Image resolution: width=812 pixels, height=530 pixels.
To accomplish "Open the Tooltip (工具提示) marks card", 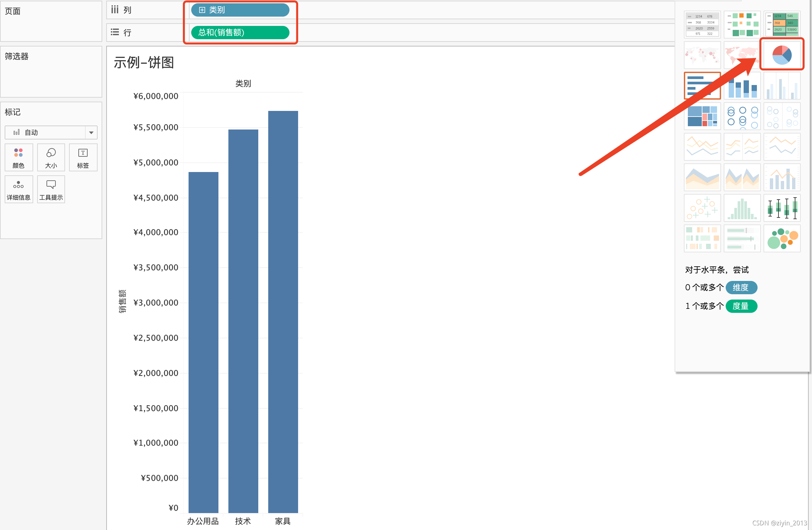I will click(51, 189).
